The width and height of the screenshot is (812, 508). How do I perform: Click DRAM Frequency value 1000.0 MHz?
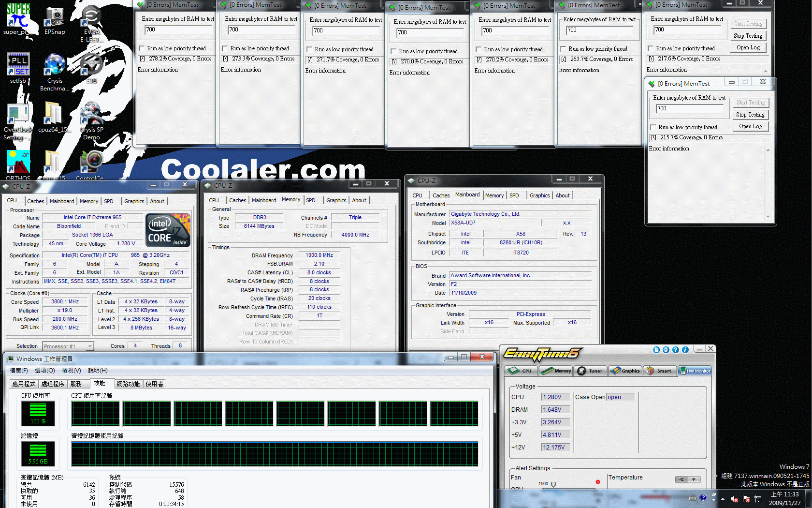319,255
